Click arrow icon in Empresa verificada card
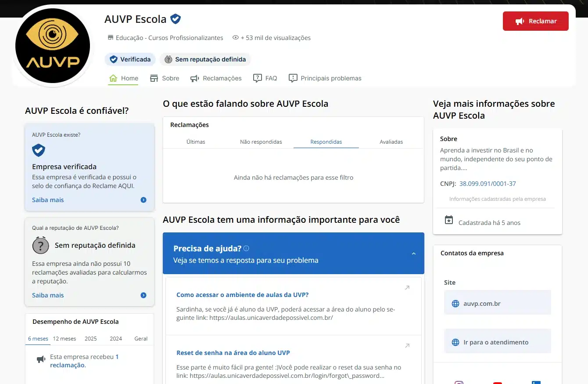 click(x=143, y=200)
